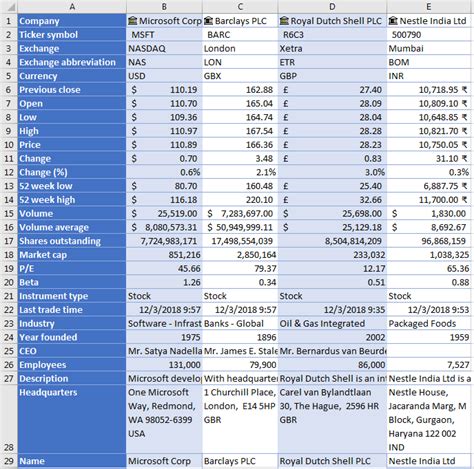Click the 'Ticker symbol' label cell
The height and width of the screenshot is (469, 474).
(x=72, y=35)
